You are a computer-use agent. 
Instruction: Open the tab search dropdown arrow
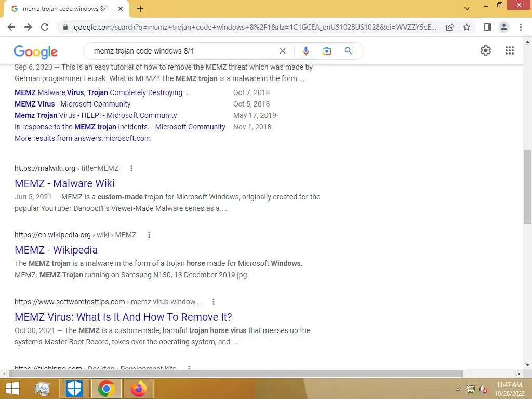tap(467, 9)
